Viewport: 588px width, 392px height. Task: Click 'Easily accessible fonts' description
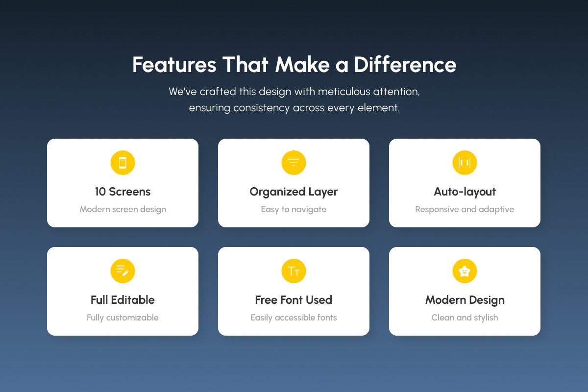tap(294, 318)
